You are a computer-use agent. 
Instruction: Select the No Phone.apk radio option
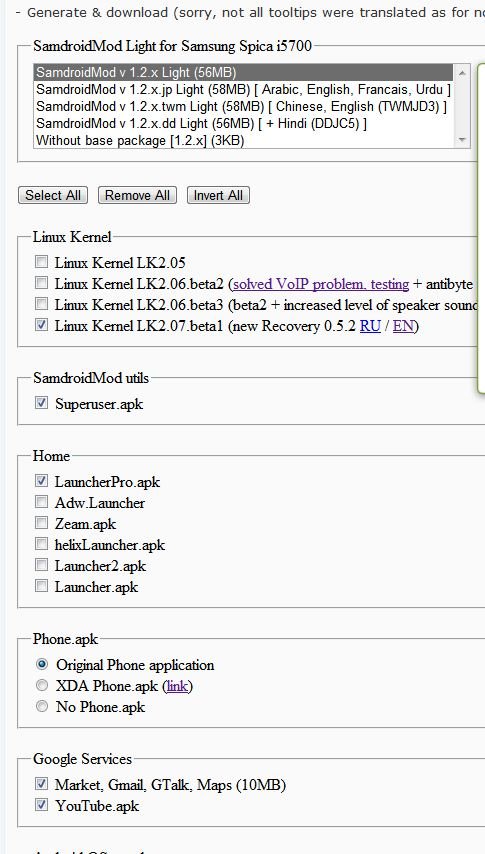tap(42, 706)
